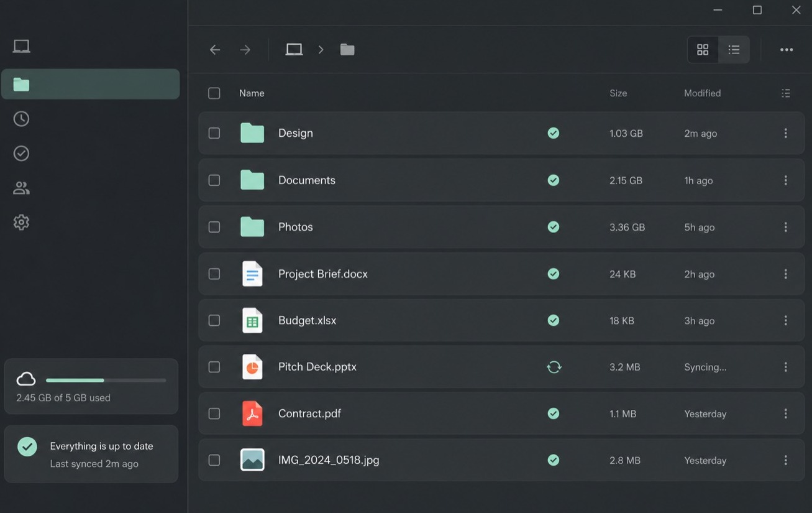
Task: Click the storage usage progress bar
Action: 106,380
